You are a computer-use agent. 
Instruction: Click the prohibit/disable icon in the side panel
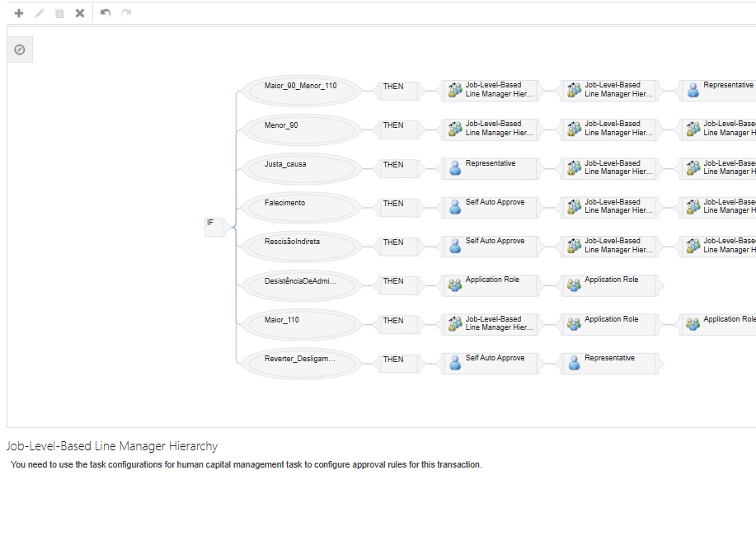click(19, 49)
